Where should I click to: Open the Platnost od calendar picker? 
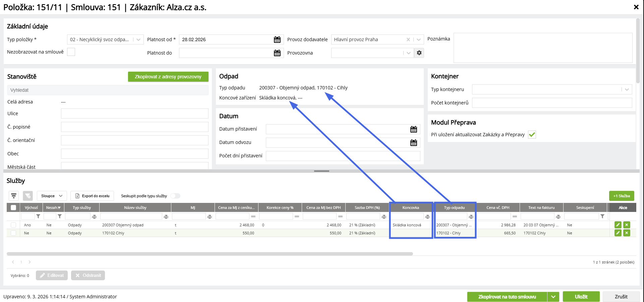pyautogui.click(x=277, y=40)
